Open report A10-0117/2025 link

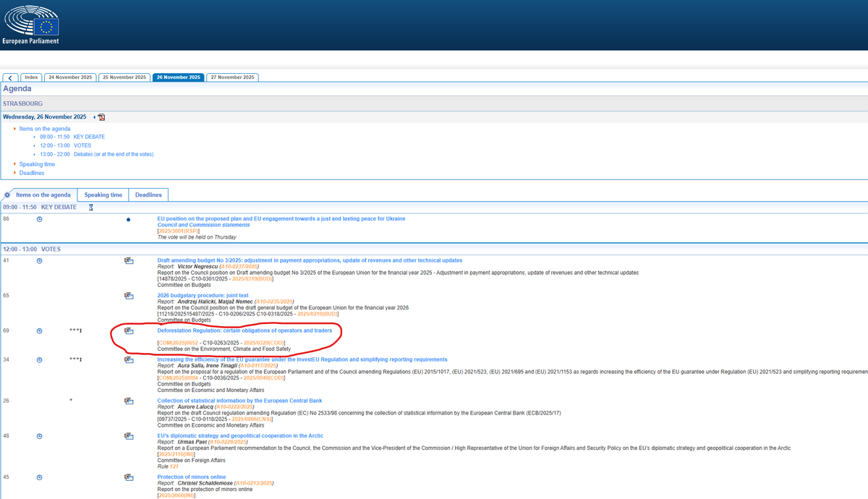click(x=257, y=366)
